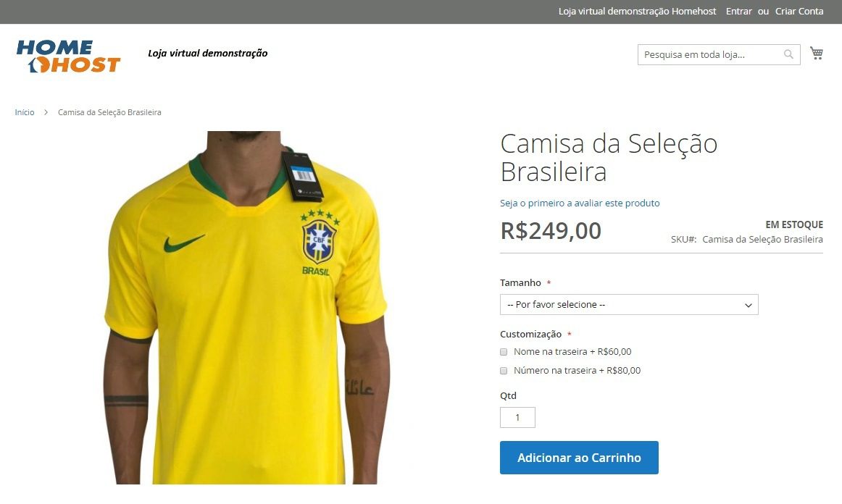Click the R$249,00 price label
The height and width of the screenshot is (504, 842).
coord(551,231)
